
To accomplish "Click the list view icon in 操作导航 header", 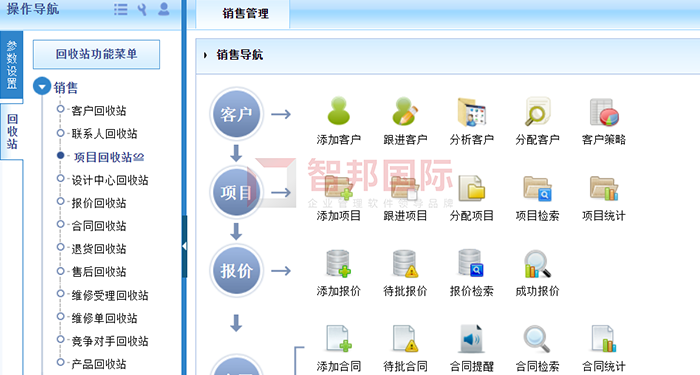I will [x=121, y=9].
